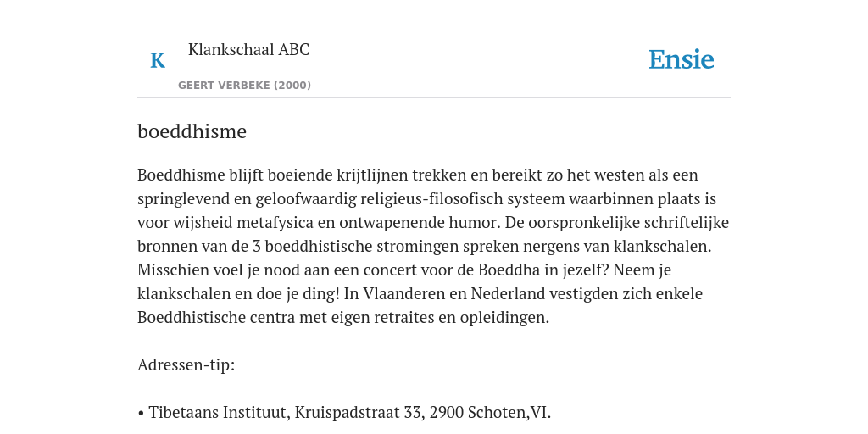The height and width of the screenshot is (434, 868).
Task: Click the bullet before Tibetaans Instituut
Action: (142, 413)
